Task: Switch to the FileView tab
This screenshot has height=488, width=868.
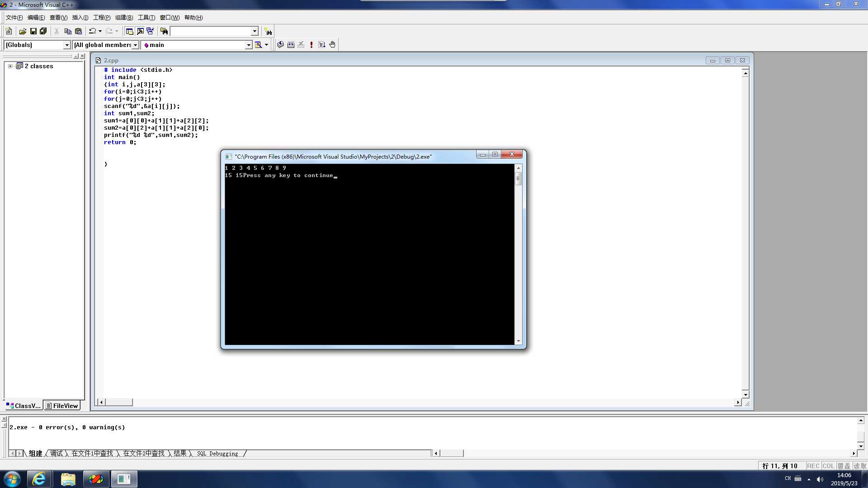Action: pos(62,406)
